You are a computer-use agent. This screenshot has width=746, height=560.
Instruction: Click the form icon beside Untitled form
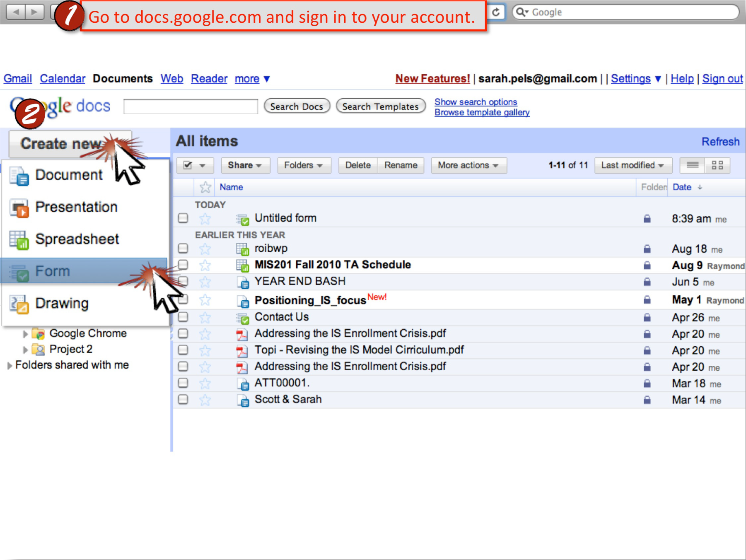243,219
